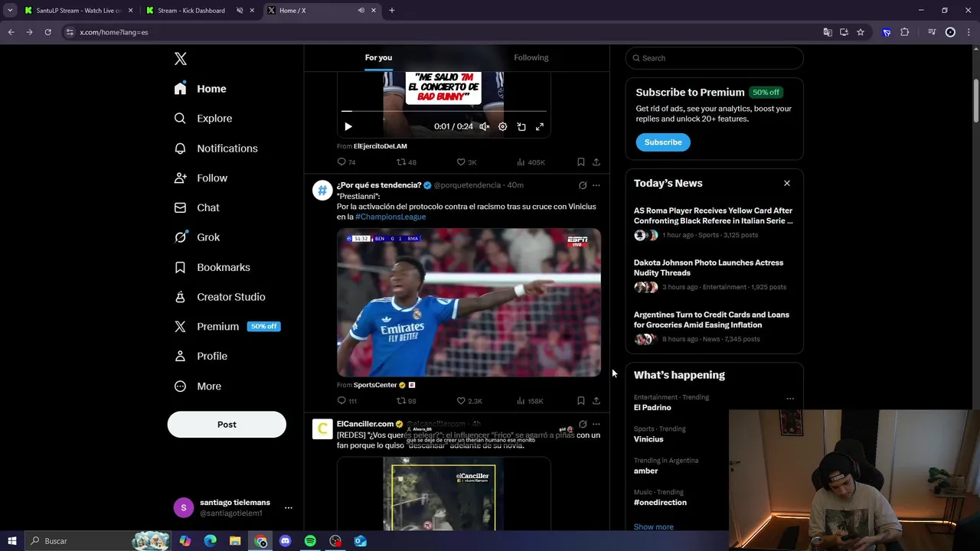Open the Follow sidebar item
Image resolution: width=980 pixels, height=551 pixels.
[x=201, y=178]
